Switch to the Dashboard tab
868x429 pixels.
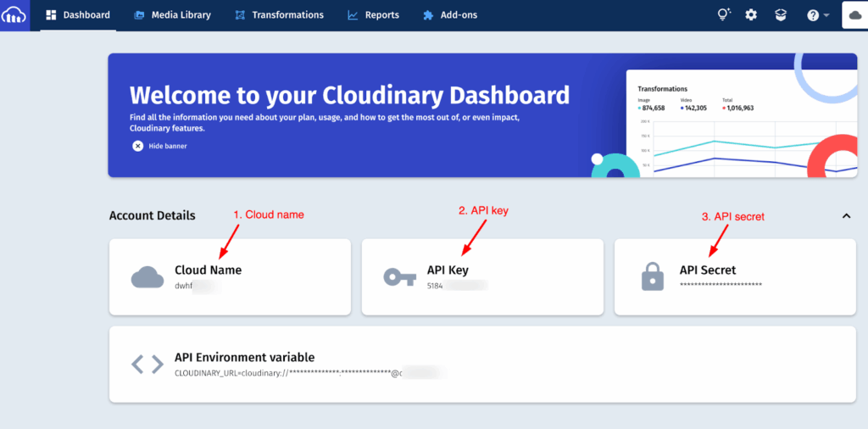(x=78, y=15)
